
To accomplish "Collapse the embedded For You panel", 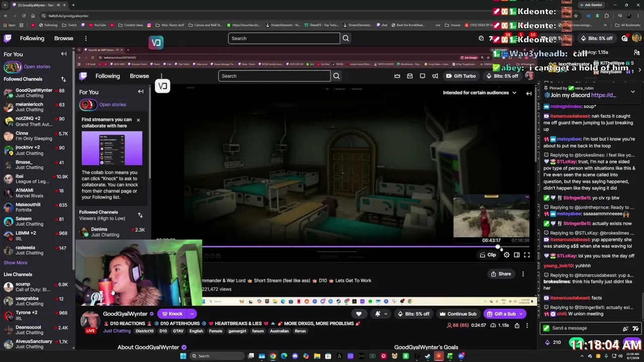I will coord(141,92).
